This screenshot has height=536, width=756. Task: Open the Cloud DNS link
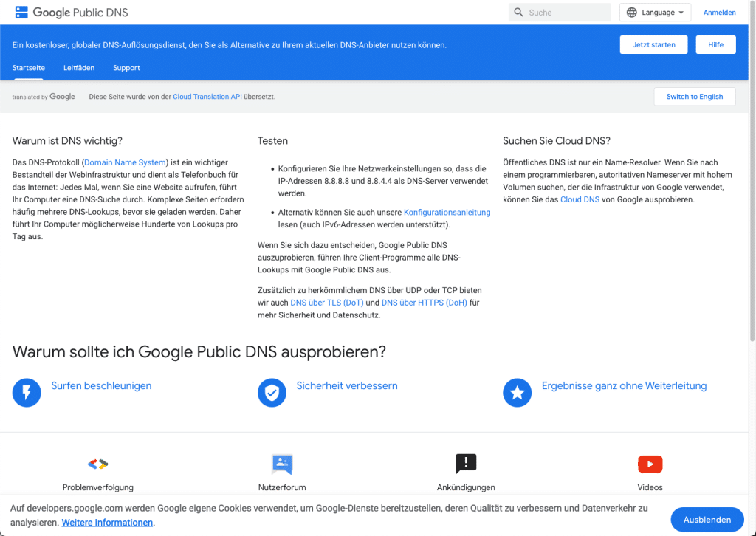pos(580,199)
